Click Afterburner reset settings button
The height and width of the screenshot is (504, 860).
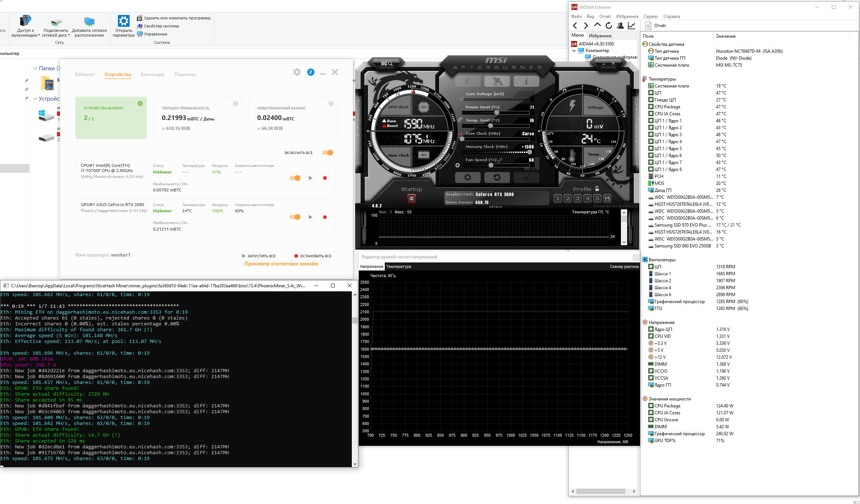coord(497,178)
